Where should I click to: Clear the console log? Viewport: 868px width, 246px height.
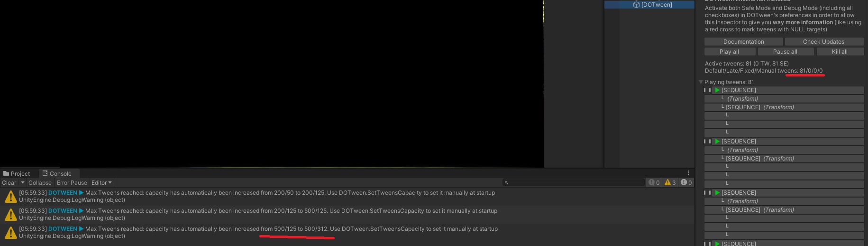(x=9, y=183)
